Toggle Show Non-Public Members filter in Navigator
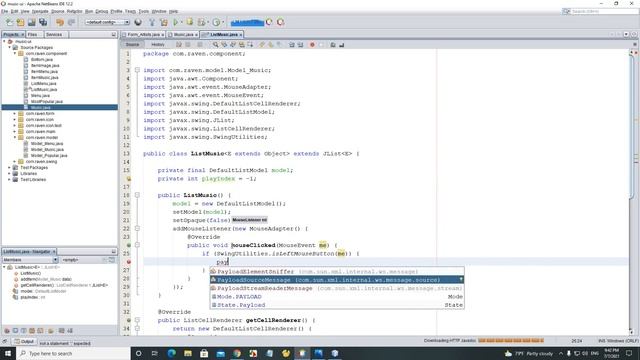The image size is (640, 360). point(32,331)
